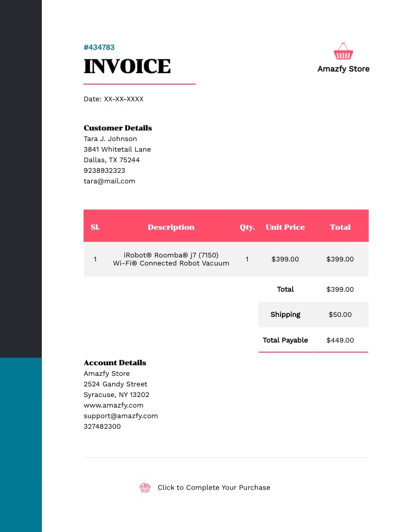Select Amazfy Store under Account Details
The width and height of the screenshot is (411, 532).
[x=106, y=373]
